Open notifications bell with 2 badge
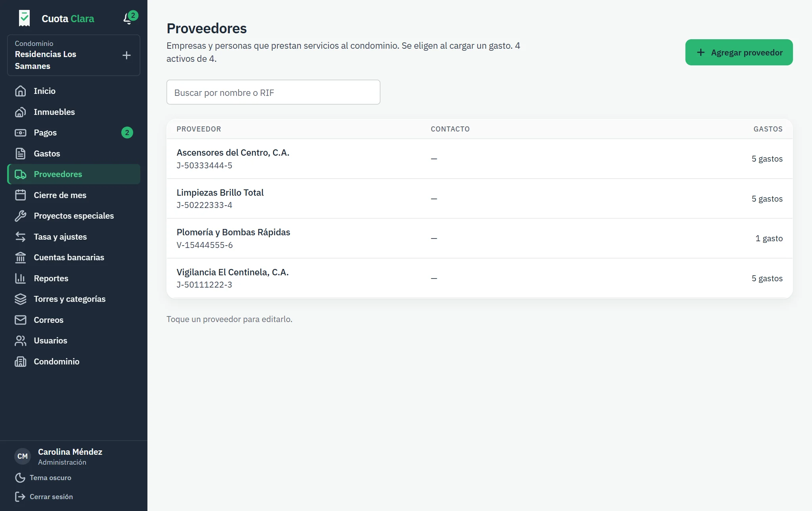 [x=130, y=18]
